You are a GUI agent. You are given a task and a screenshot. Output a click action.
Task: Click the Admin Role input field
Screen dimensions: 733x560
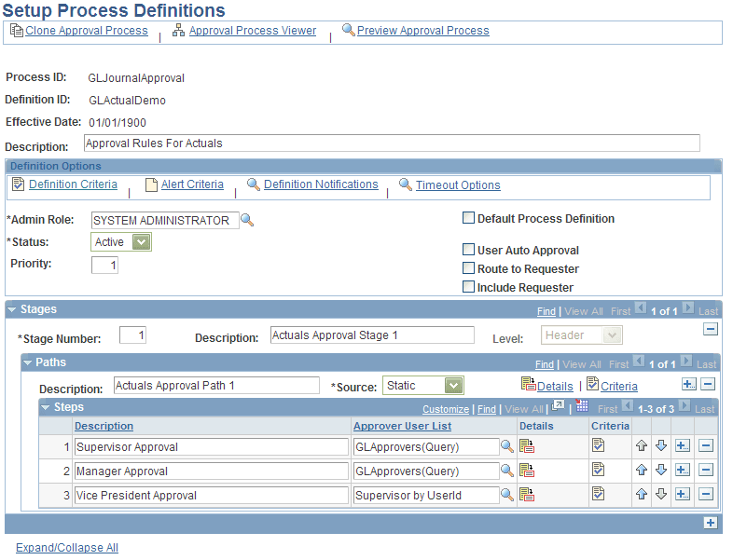[x=165, y=220]
